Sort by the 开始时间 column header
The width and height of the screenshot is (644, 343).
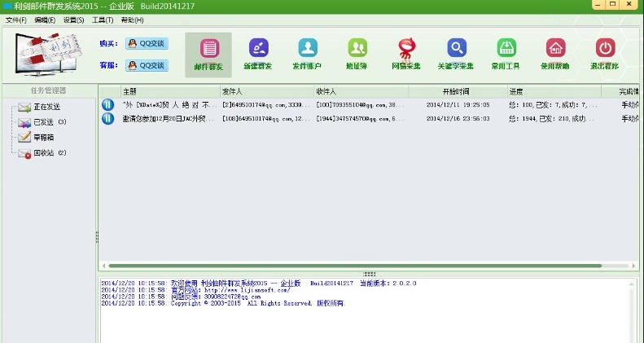[x=458, y=91]
